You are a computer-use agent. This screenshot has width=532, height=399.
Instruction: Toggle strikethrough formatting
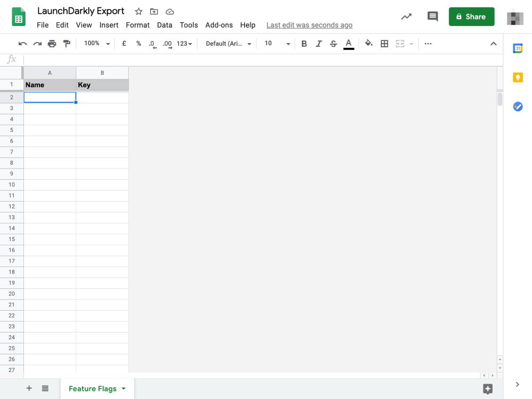tap(334, 44)
